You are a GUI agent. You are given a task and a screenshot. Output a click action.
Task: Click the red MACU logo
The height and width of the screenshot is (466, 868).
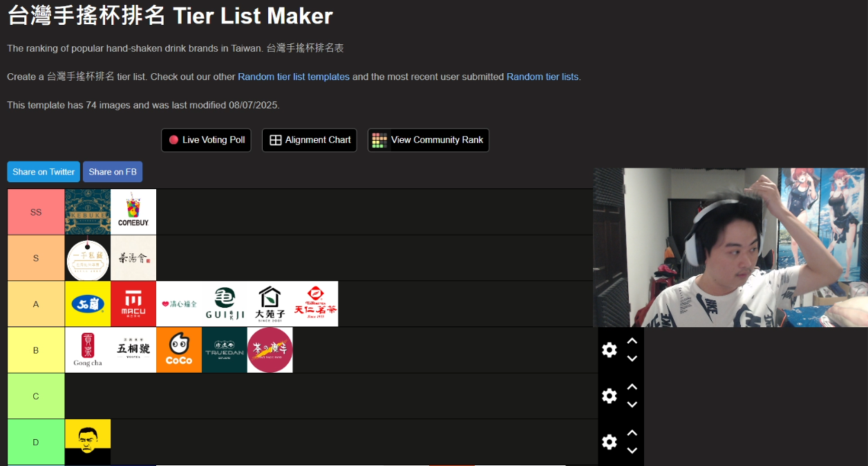[133, 304]
